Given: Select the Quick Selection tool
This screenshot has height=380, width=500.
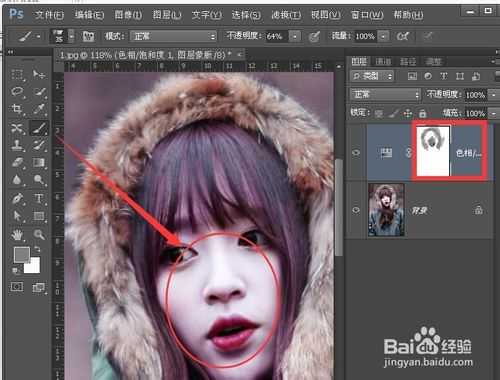Looking at the screenshot, I should pyautogui.click(x=39, y=91).
